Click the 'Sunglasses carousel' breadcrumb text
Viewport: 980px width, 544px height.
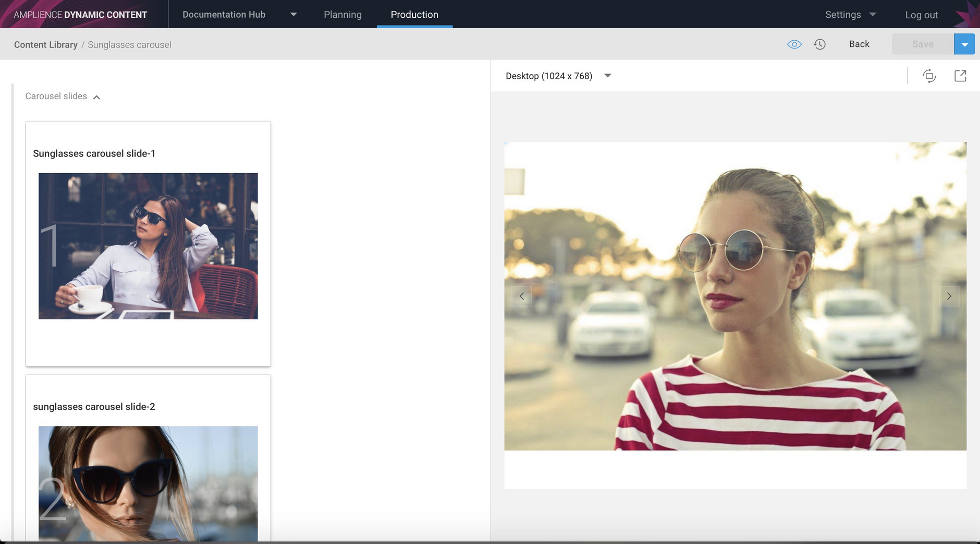[x=129, y=45]
